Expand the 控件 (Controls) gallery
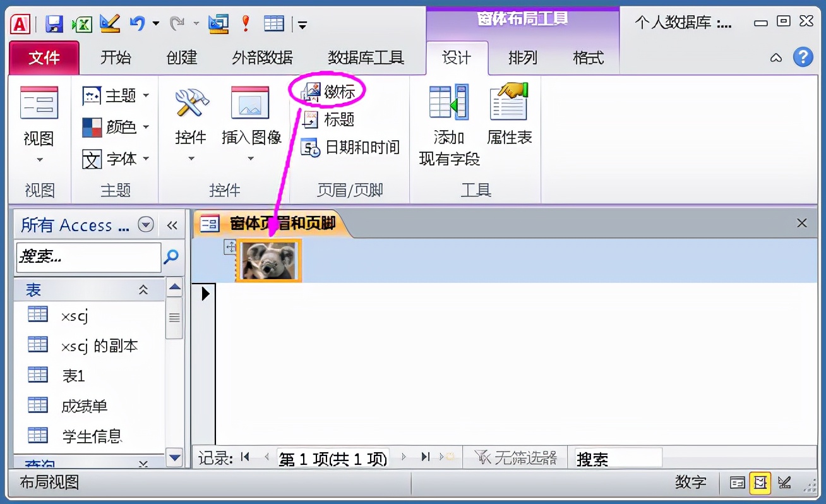This screenshot has width=826, height=504. (191, 158)
